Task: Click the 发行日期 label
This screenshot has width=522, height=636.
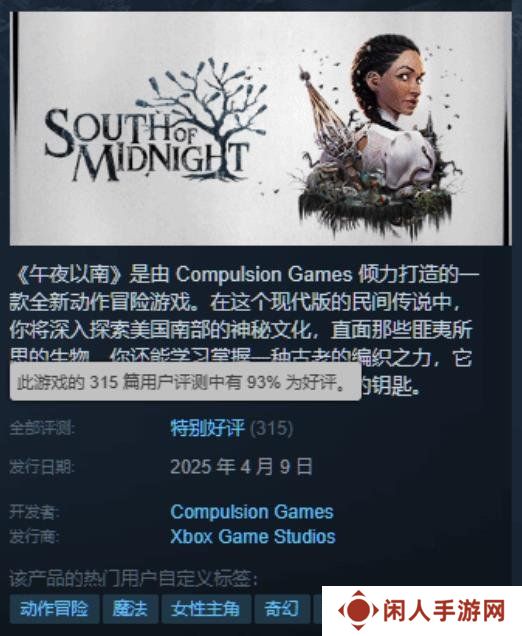Action: tap(43, 467)
